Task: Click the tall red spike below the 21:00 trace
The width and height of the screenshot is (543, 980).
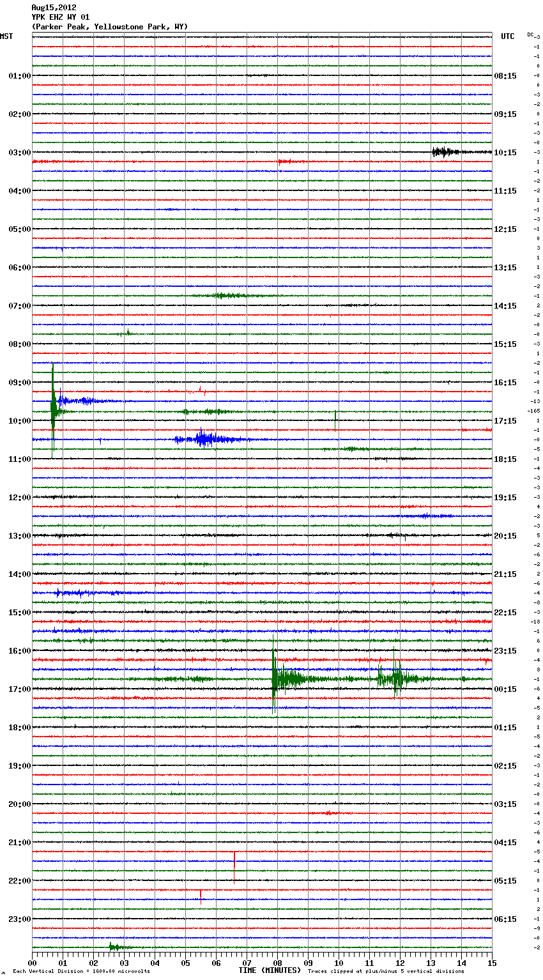Action: point(234,868)
